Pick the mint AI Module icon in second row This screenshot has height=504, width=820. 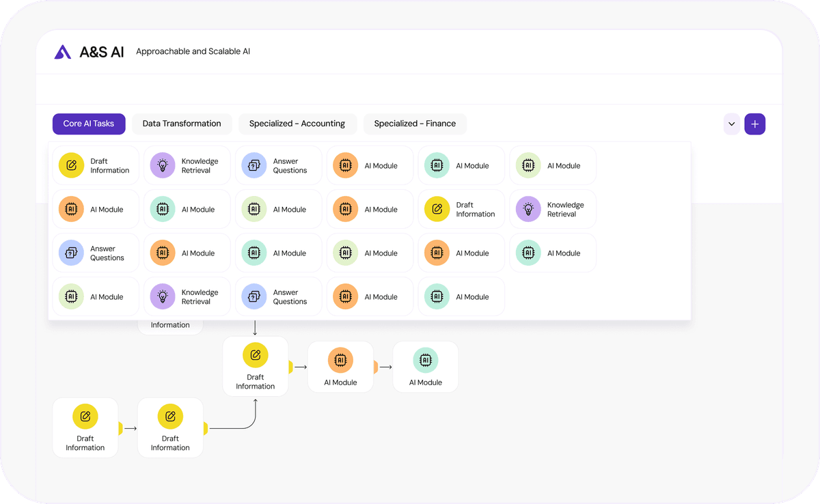tap(162, 208)
